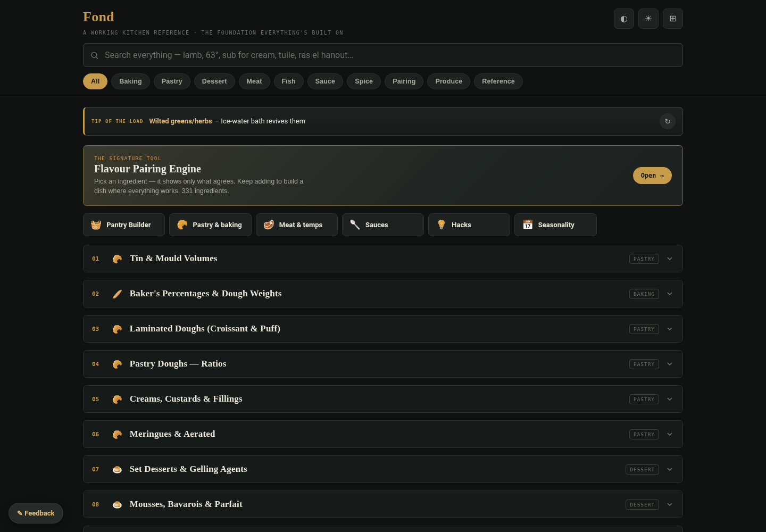Filter by the Dessert chip
766x532 pixels.
pyautogui.click(x=214, y=81)
